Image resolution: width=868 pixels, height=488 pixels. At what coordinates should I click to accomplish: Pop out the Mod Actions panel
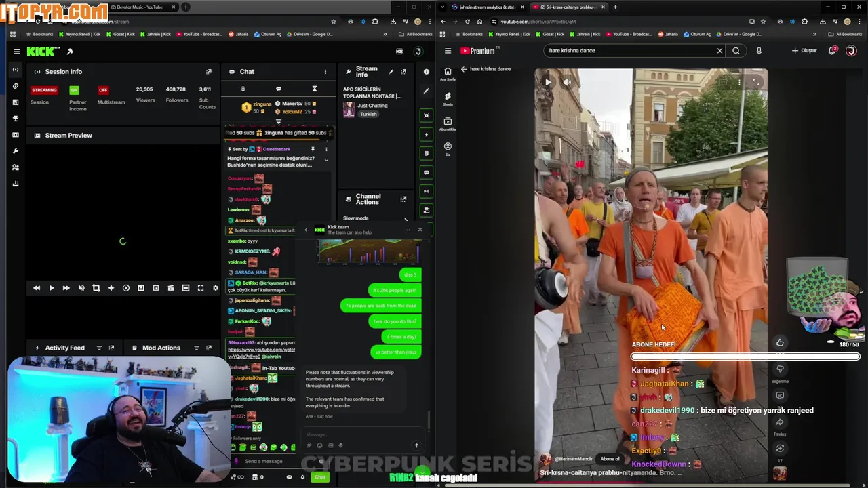(x=209, y=348)
